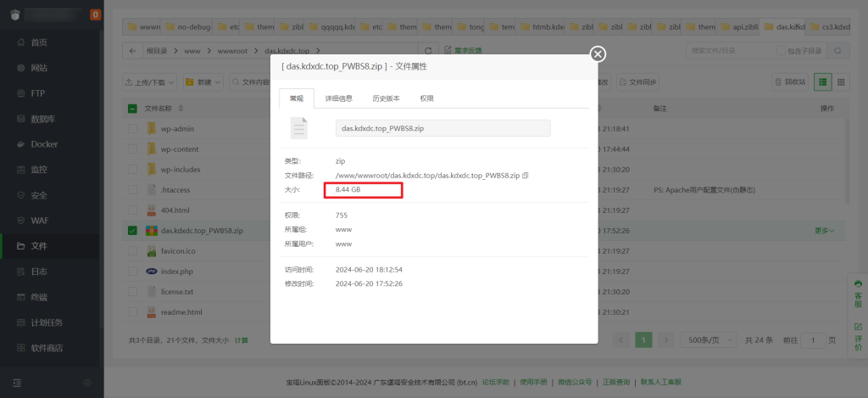
Task: Switch to grid view icon
Action: 841,82
